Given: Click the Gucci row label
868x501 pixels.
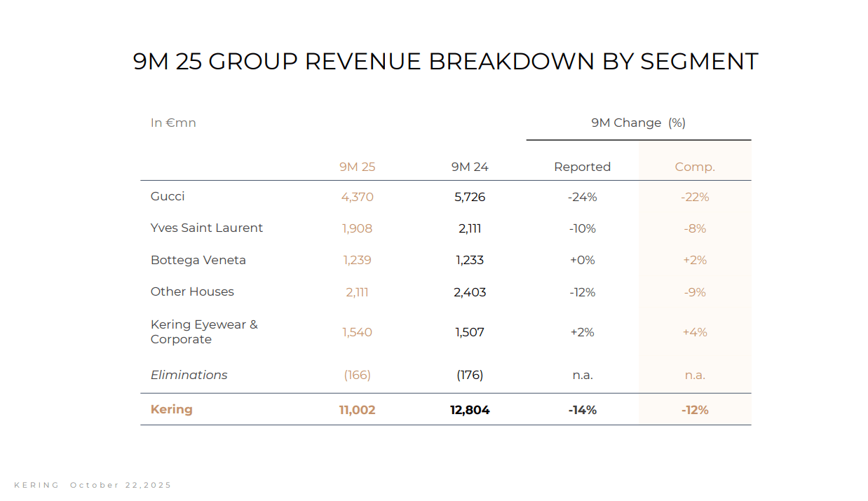Looking at the screenshot, I should (x=168, y=196).
